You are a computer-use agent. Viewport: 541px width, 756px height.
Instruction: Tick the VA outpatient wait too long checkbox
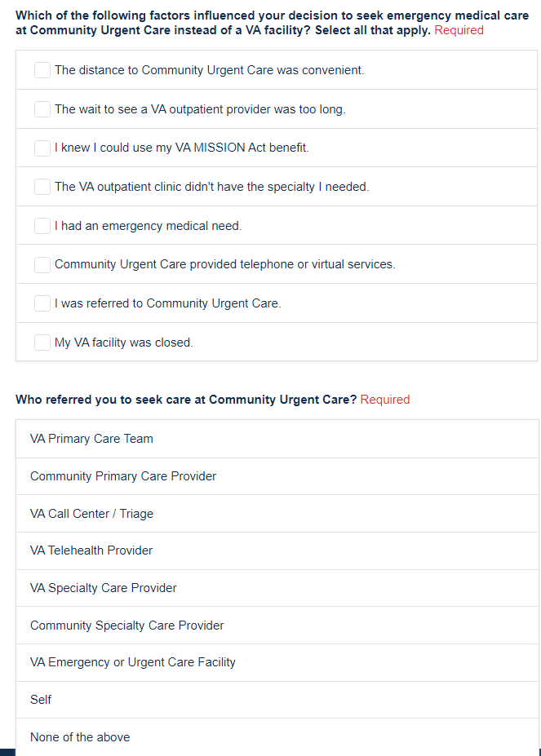click(x=42, y=109)
